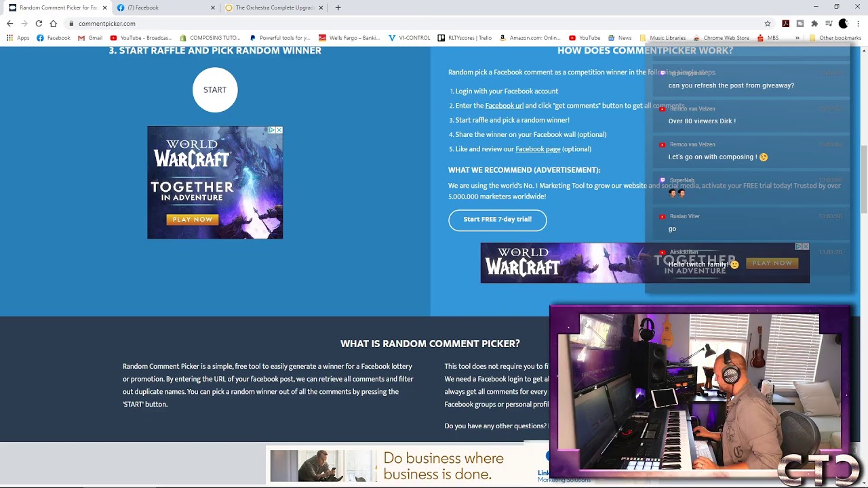Click the commentpicker.com address bar

click(414, 23)
